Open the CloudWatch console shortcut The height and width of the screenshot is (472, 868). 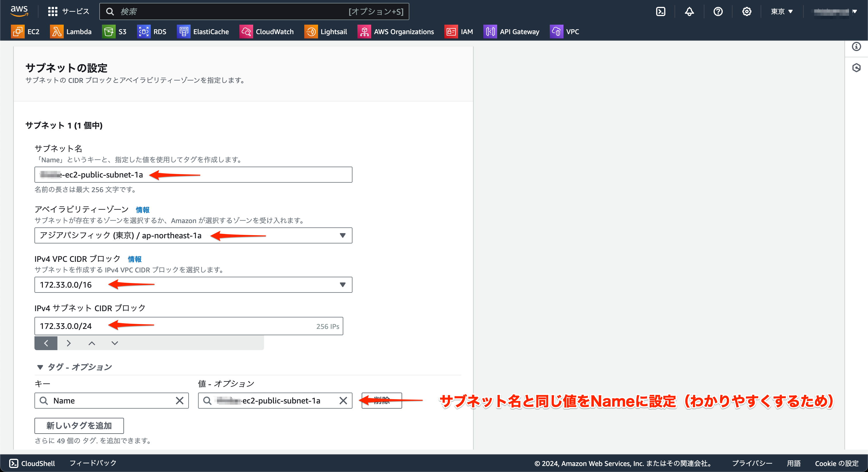(267, 31)
